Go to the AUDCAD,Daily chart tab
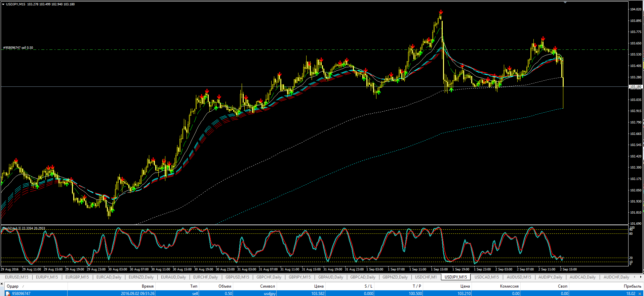The width and height of the screenshot is (644, 296). [582, 277]
